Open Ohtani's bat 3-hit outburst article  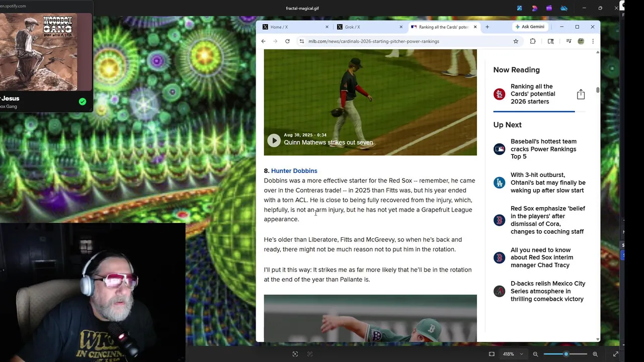[548, 183]
